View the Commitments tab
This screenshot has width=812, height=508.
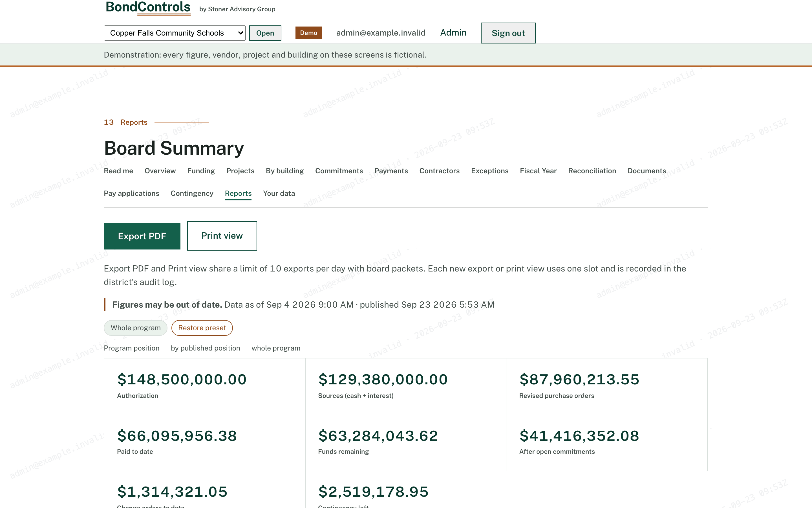(x=339, y=171)
